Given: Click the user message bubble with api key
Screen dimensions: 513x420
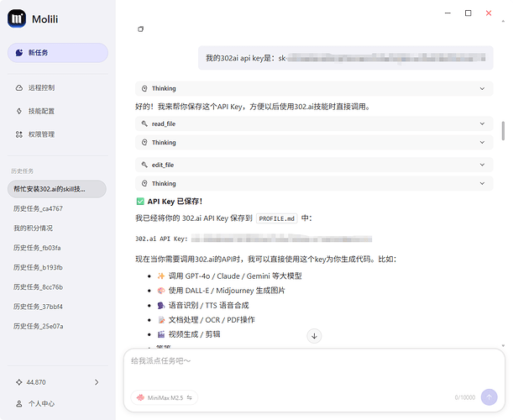Looking at the screenshot, I should (345, 58).
